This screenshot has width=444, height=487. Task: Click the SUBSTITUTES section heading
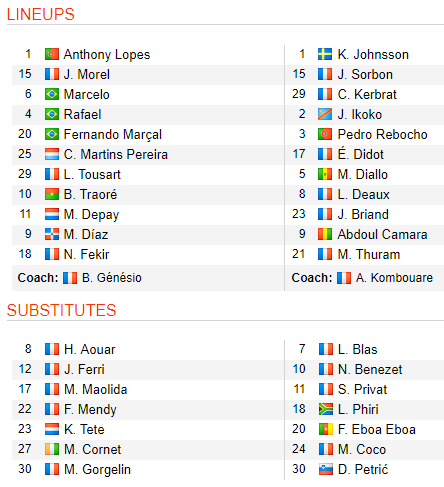click(x=61, y=310)
